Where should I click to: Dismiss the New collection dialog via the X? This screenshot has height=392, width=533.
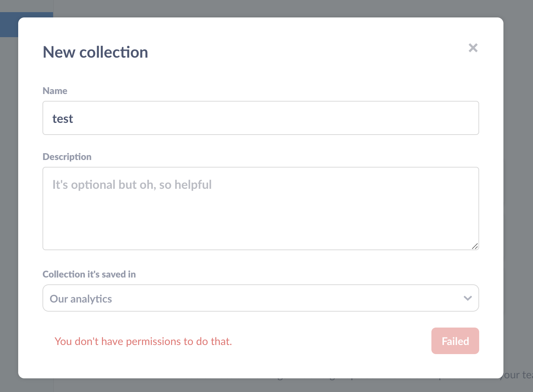(473, 48)
